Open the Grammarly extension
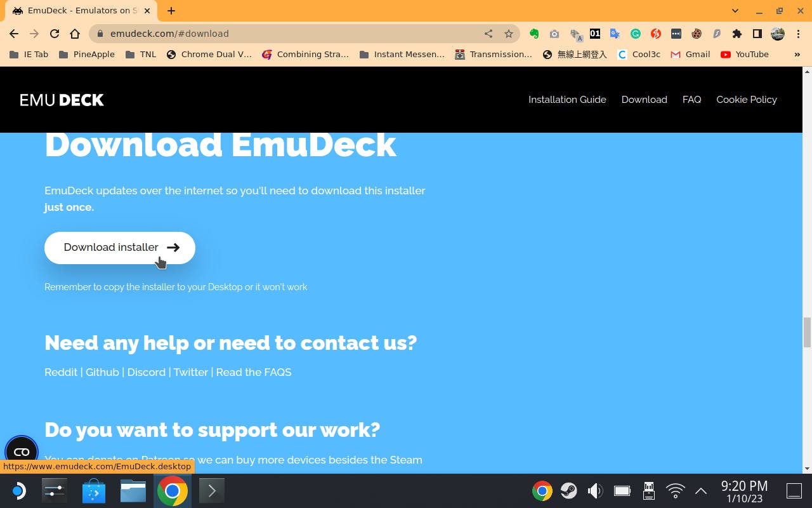This screenshot has height=508, width=812. 636,34
